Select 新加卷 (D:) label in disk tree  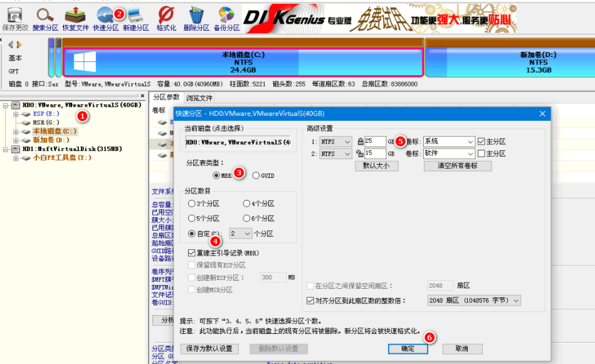tap(51, 140)
